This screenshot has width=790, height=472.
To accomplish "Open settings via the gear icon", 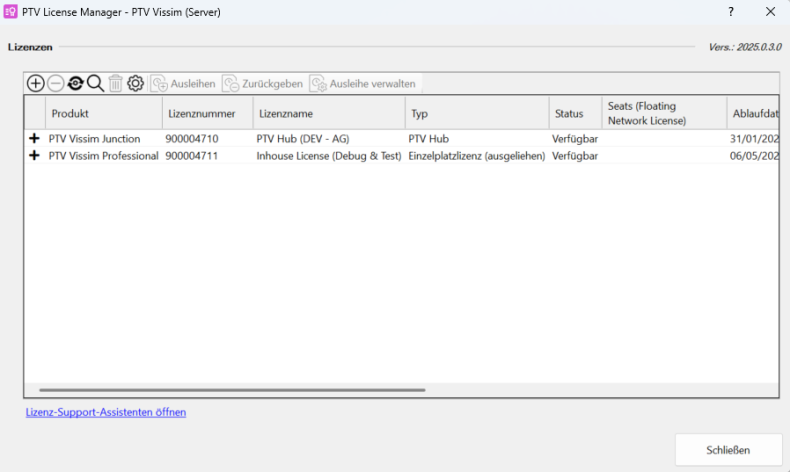I will [x=136, y=84].
